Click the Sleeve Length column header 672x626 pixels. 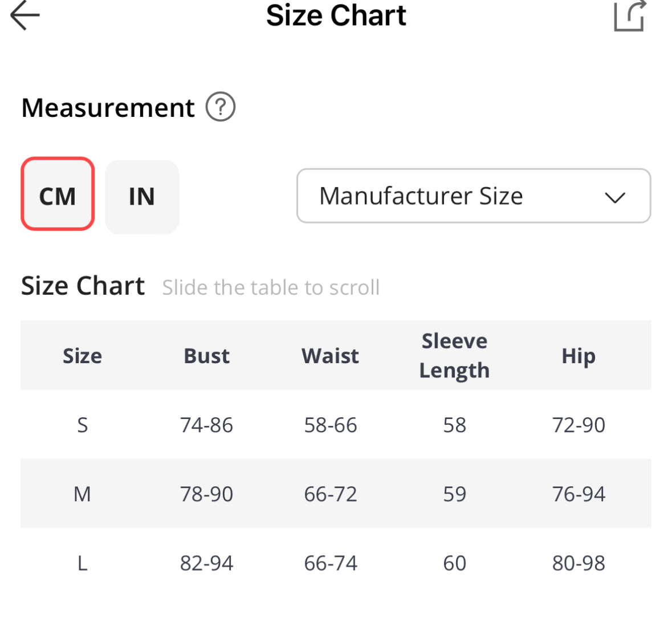[x=454, y=356]
